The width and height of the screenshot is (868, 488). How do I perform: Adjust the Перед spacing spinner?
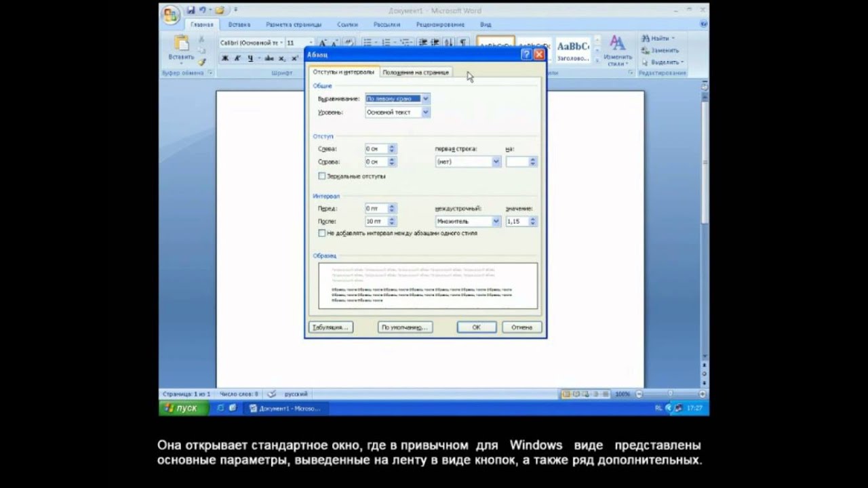coord(391,209)
